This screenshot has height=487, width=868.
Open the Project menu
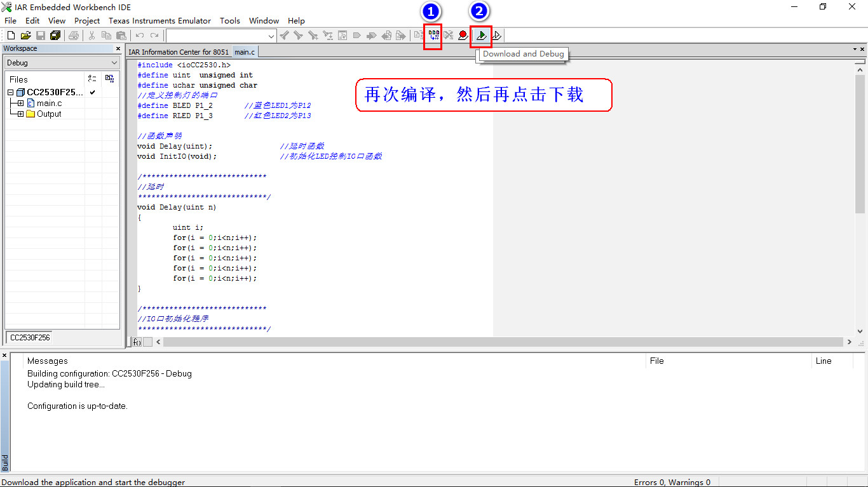pos(86,20)
